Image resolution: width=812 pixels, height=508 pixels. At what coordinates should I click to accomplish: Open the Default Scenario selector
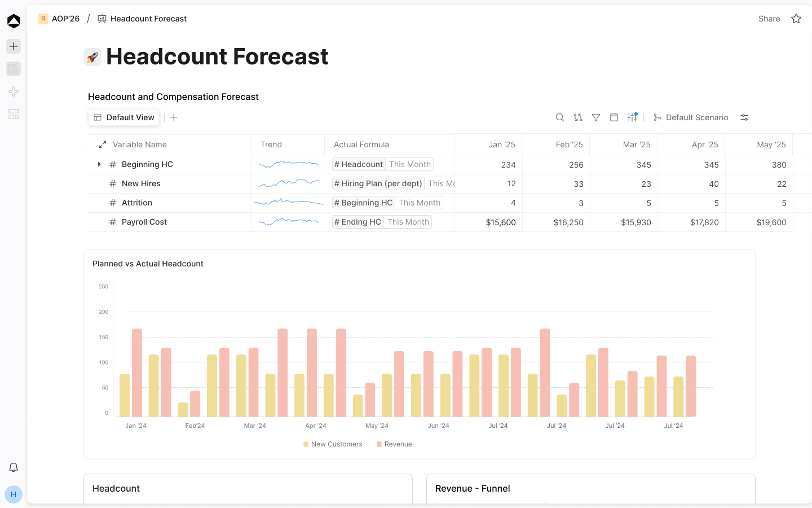(691, 117)
